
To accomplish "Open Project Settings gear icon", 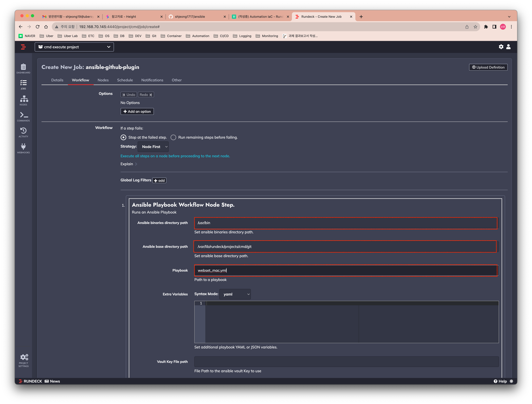I will (23, 360).
